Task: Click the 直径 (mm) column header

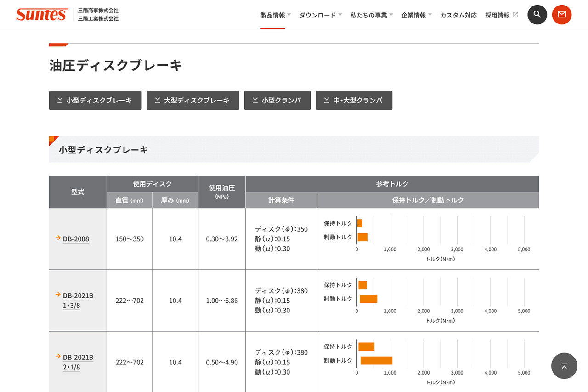Action: click(x=130, y=200)
